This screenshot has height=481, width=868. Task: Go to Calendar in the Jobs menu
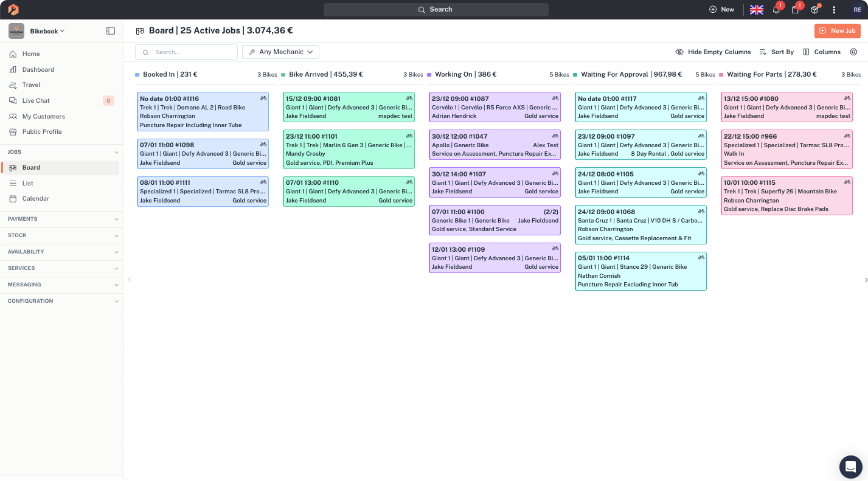click(x=35, y=198)
